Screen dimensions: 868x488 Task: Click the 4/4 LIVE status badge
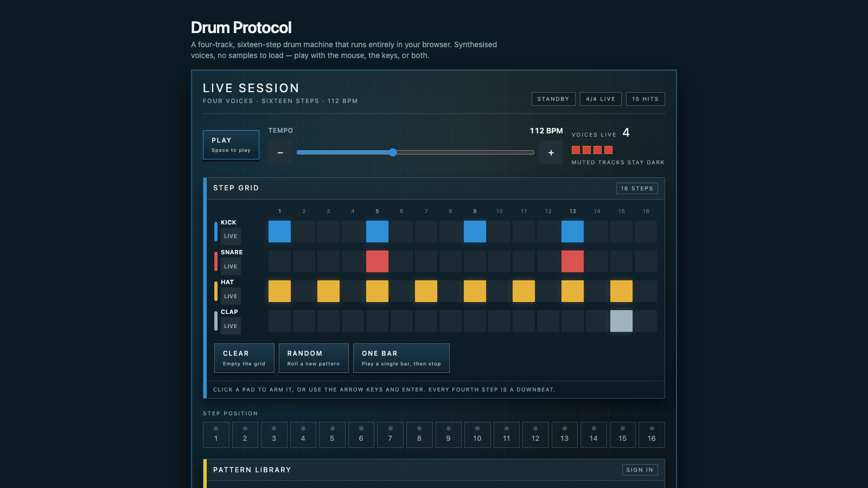(601, 99)
